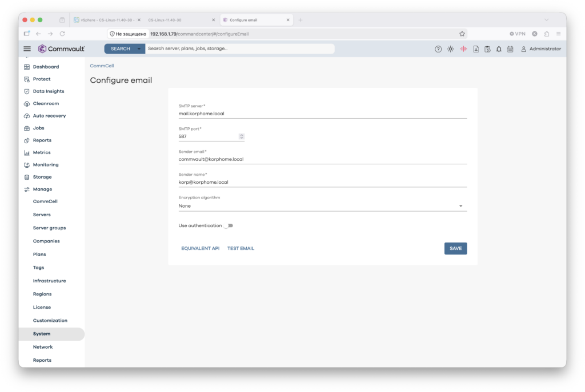Open Infrastructure in the sidebar

coord(49,281)
